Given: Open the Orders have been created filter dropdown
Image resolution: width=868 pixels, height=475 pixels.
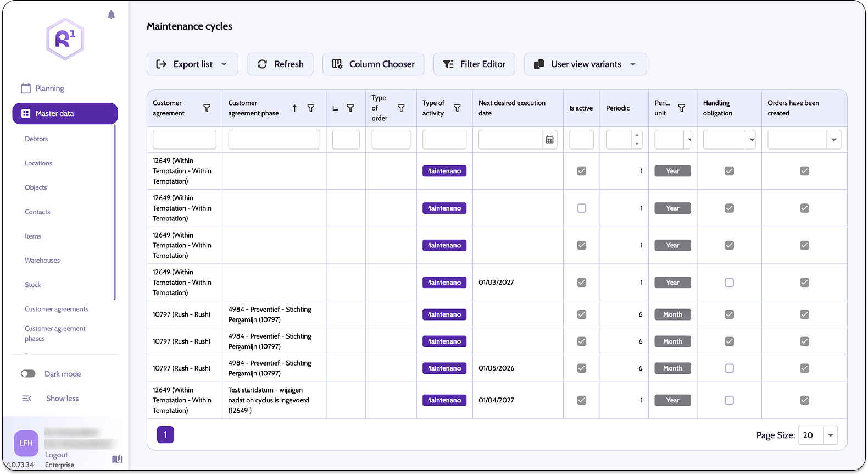Looking at the screenshot, I should [x=833, y=140].
